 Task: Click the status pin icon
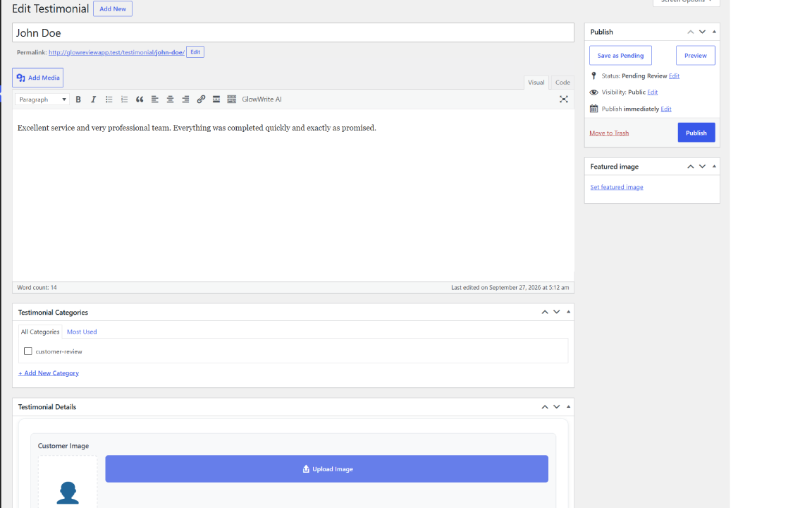(x=594, y=75)
